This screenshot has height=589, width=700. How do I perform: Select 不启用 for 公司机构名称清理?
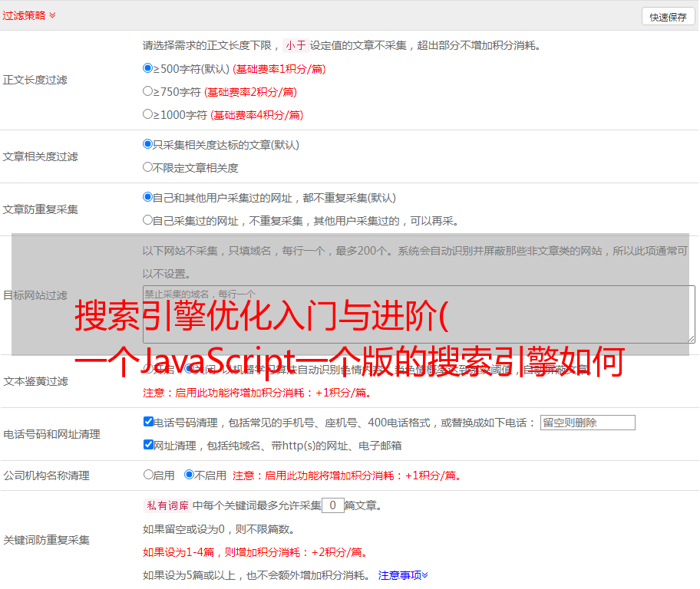point(189,475)
